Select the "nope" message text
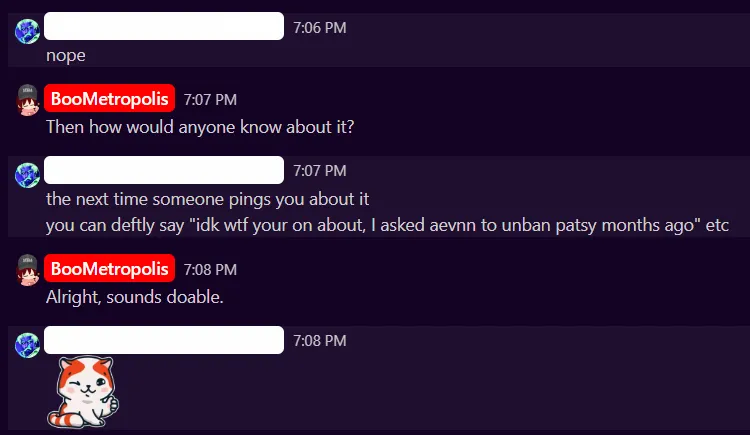Screen dimensions: 750x435 coord(66,56)
